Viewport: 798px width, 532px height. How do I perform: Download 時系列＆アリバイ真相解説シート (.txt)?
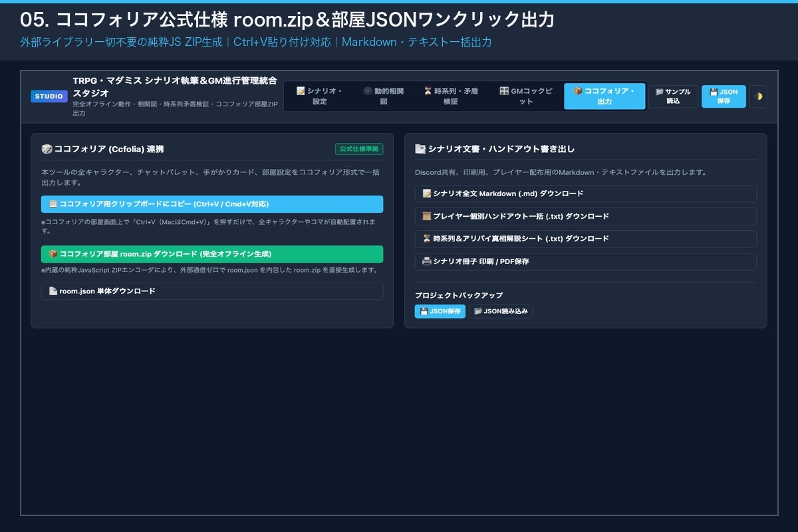(585, 239)
